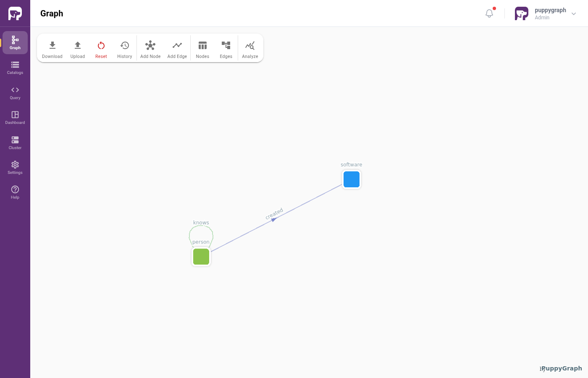588x378 pixels.
Task: Click the knows self-loop edge label
Action: [201, 223]
